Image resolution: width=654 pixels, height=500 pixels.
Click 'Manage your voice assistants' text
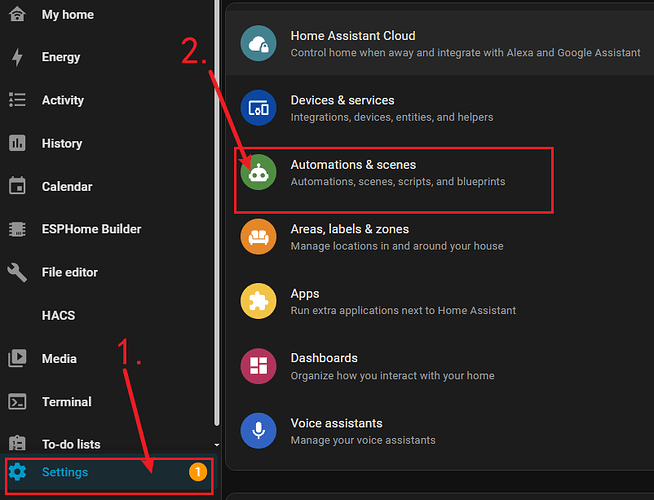[x=363, y=440]
